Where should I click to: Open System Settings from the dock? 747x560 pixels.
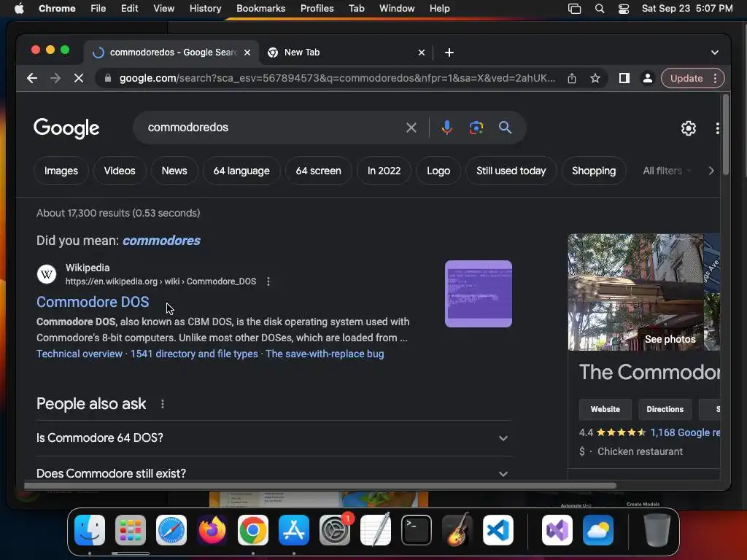click(334, 530)
